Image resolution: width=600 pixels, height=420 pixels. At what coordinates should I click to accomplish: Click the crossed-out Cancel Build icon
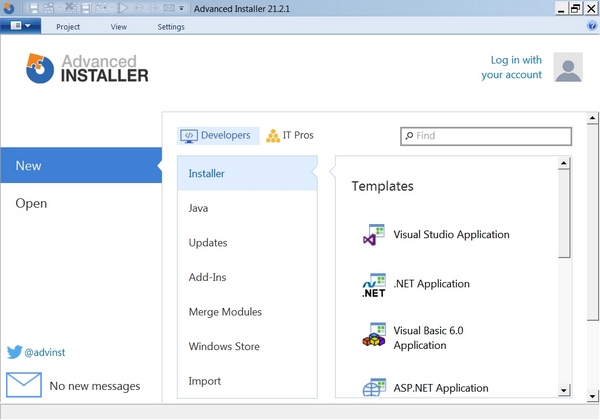click(71, 8)
